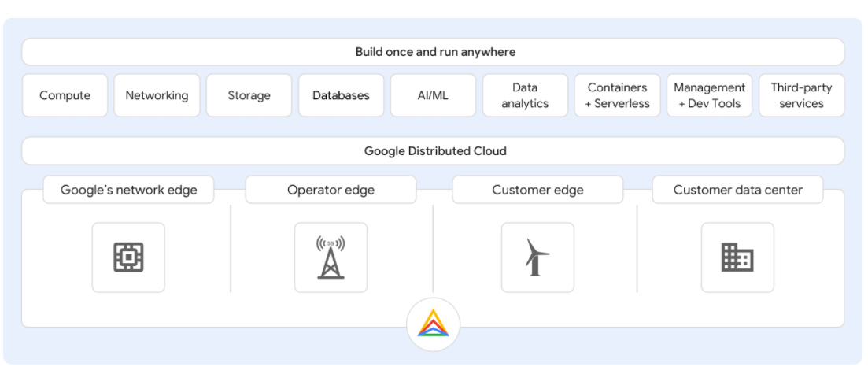868x374 pixels.
Task: Select Containers + Serverless box
Action: [x=617, y=95]
